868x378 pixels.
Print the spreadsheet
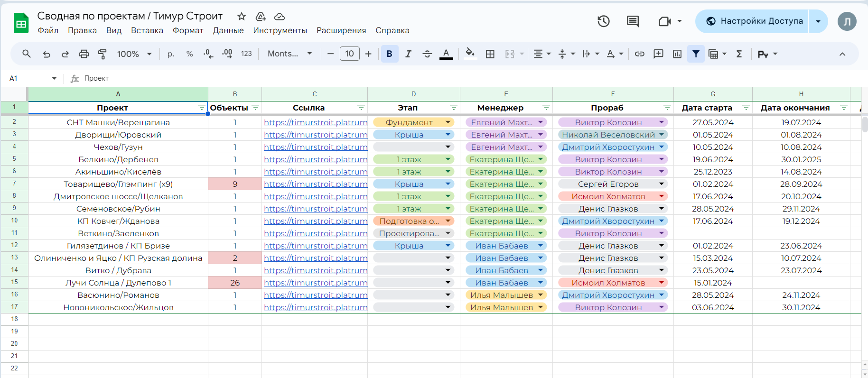84,54
